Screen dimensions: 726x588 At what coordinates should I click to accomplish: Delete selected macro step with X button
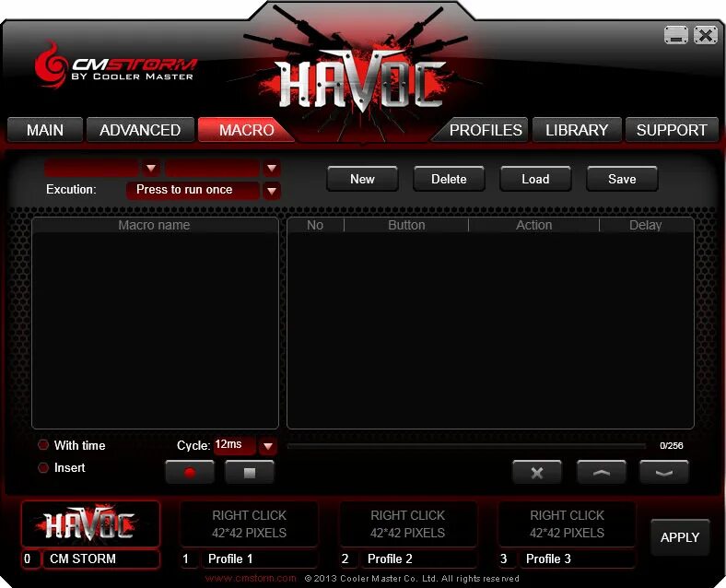point(537,472)
